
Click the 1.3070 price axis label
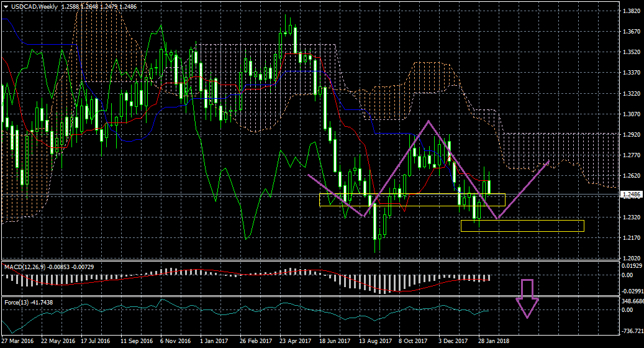pos(631,114)
